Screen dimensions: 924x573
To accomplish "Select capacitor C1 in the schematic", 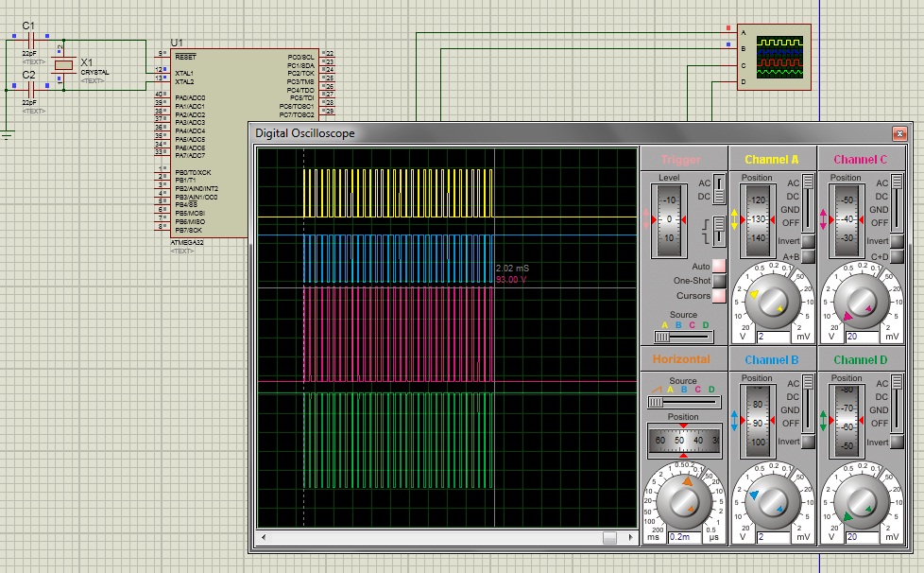I will [29, 41].
